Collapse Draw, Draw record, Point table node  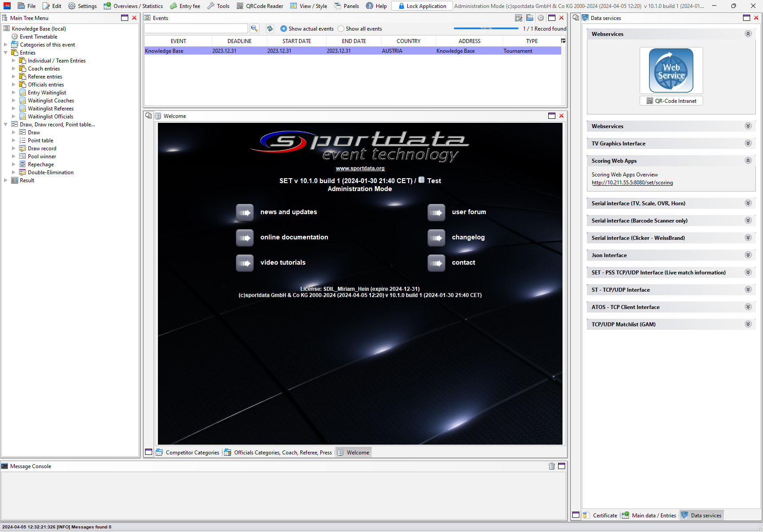point(6,125)
